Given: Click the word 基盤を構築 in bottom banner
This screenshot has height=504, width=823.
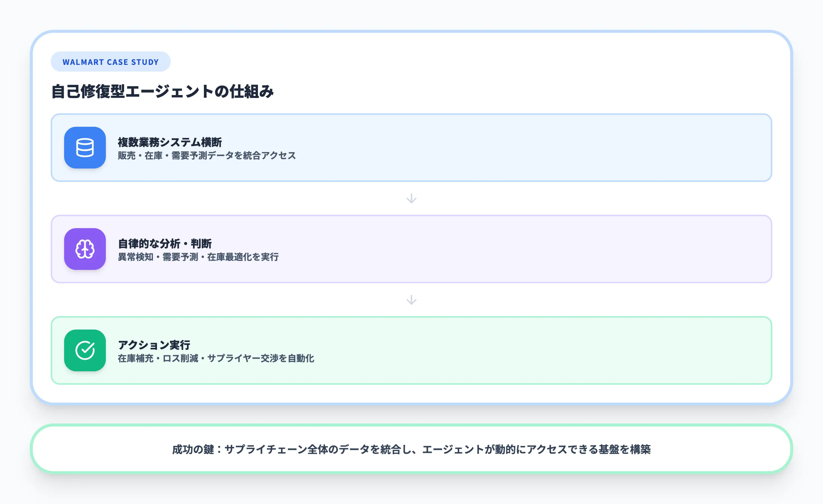Looking at the screenshot, I should pos(625,449).
